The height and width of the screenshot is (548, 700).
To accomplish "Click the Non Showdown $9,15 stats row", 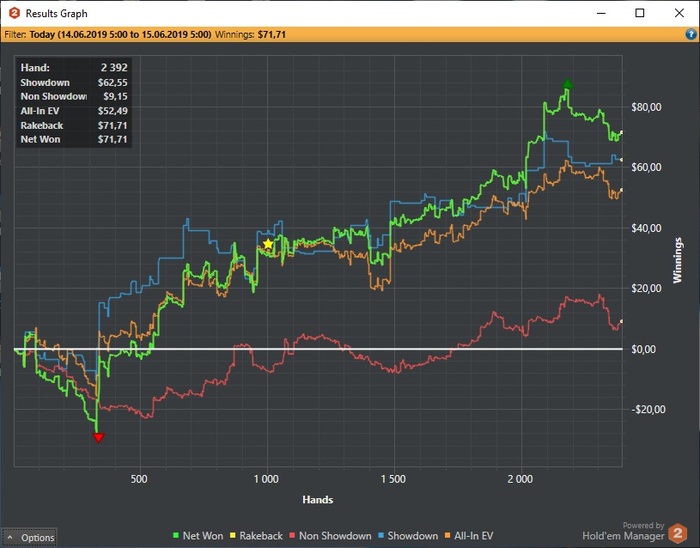I will 74,96.
